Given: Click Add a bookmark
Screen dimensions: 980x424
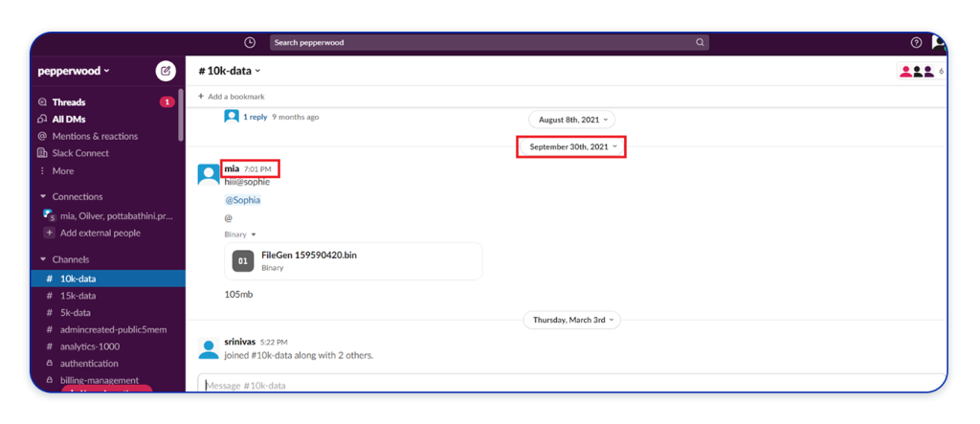Looking at the screenshot, I should [x=232, y=97].
